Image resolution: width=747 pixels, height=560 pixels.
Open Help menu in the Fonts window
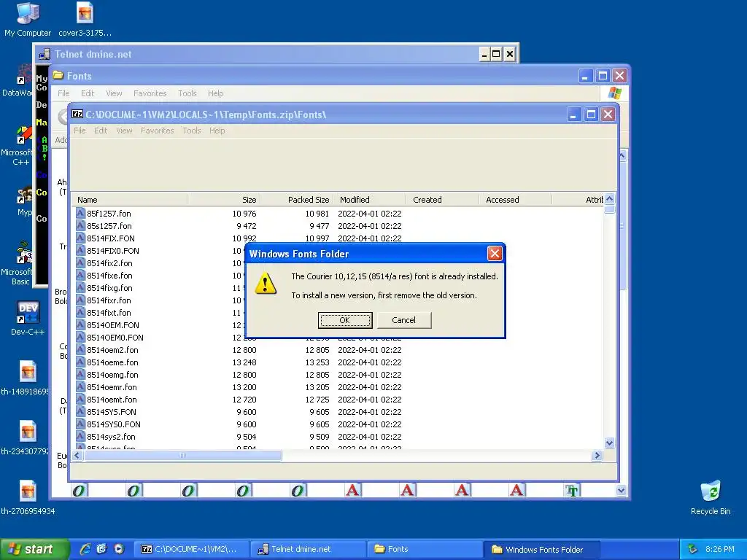point(215,93)
